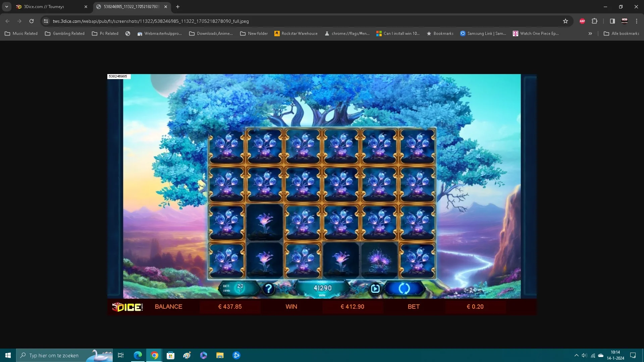Viewport: 644px width, 362px height.
Task: Open the Paint palette app in taskbar
Action: click(x=187, y=355)
